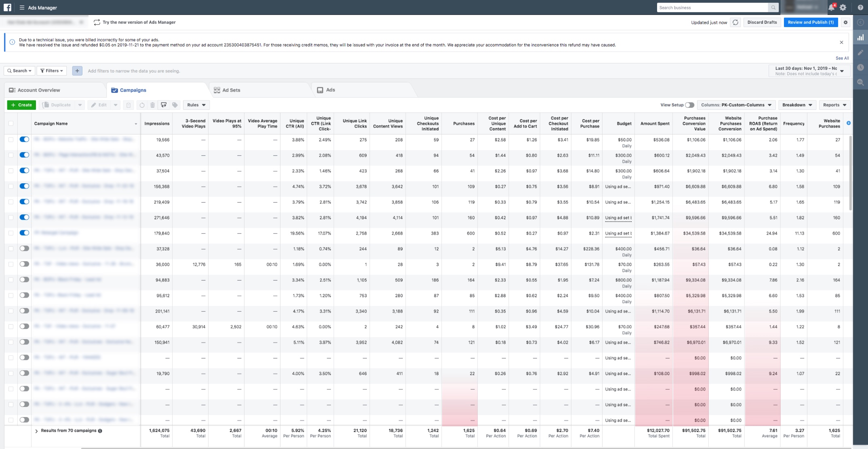Click the info icon beside Results from 70 campaigns
Screen dimensions: 868x449
point(100,431)
